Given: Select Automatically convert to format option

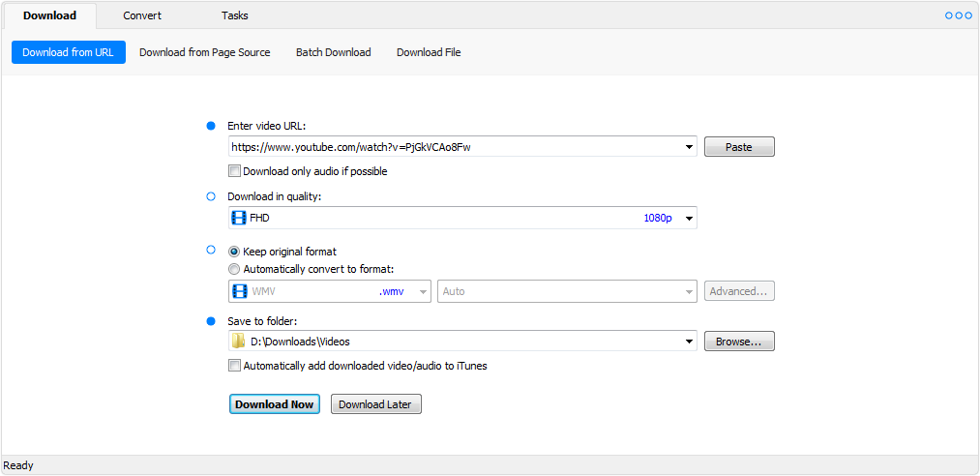Looking at the screenshot, I should click(234, 270).
